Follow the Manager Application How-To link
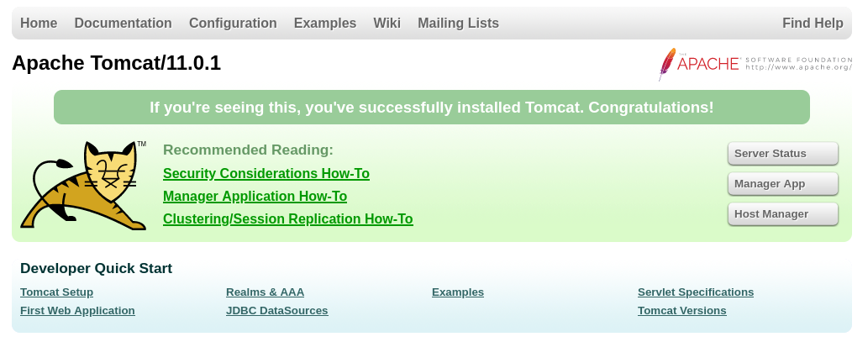Image resolution: width=868 pixels, height=342 pixels. (x=255, y=197)
